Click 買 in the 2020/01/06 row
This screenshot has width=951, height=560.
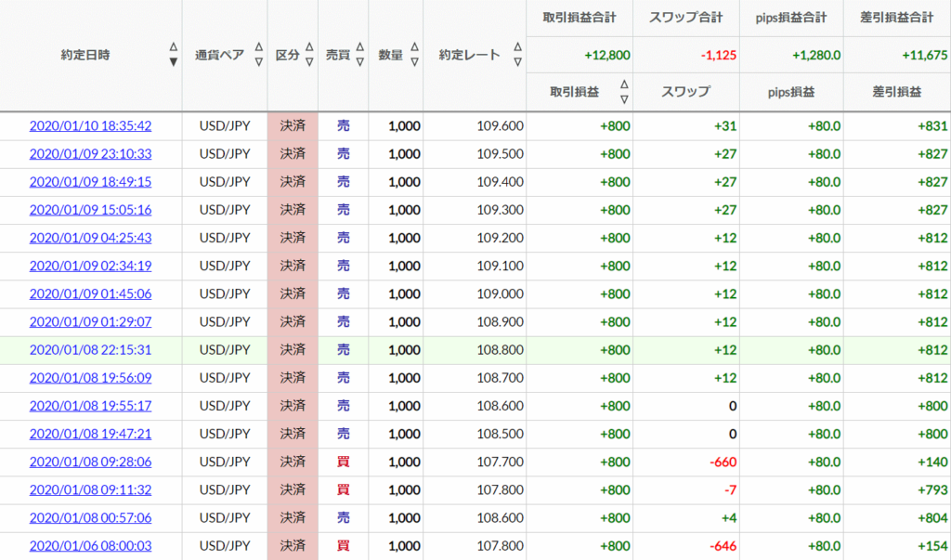(344, 545)
